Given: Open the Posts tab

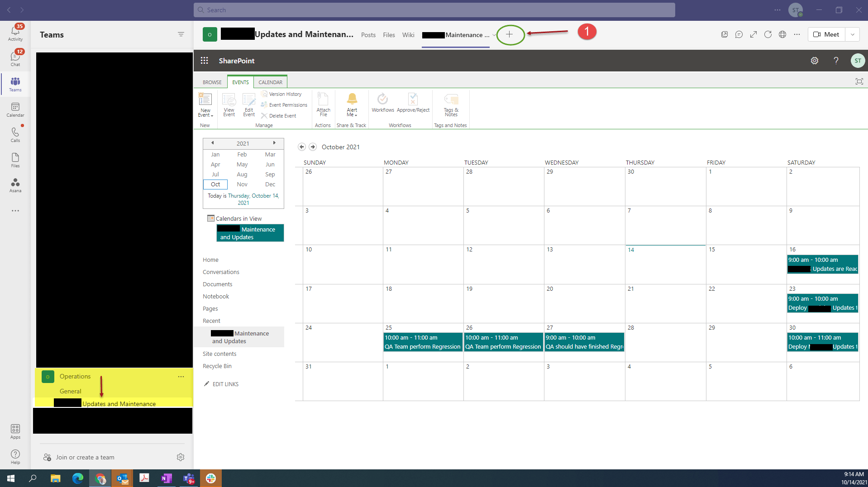Looking at the screenshot, I should pyautogui.click(x=368, y=35).
